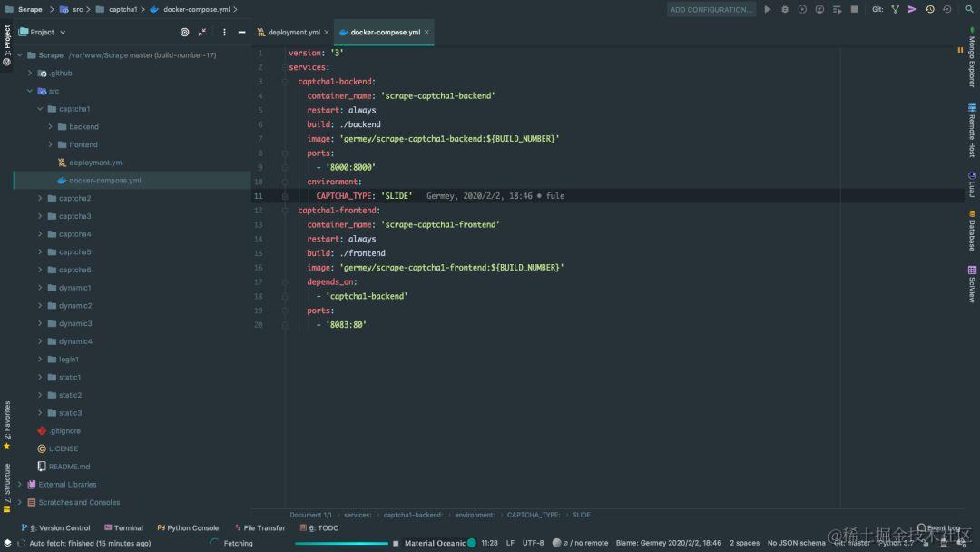Collapse the src folder
Screen dimensions: 980x552
pos(29,92)
